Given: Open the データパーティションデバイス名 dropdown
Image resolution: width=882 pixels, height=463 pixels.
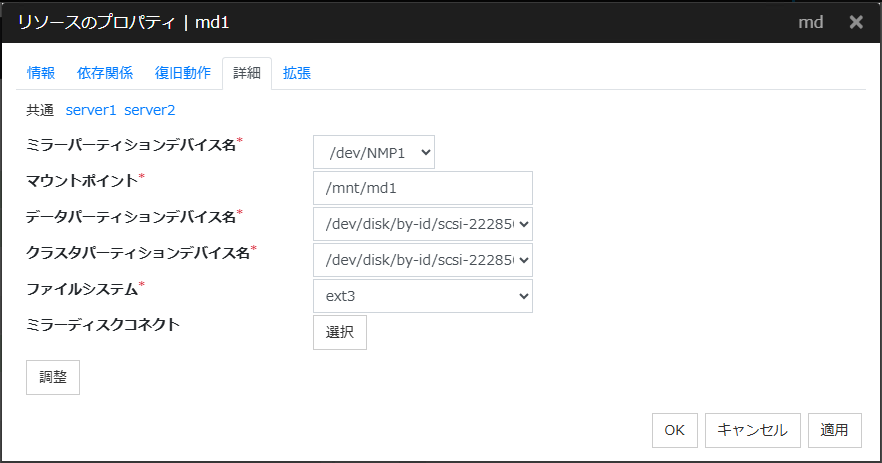Looking at the screenshot, I should click(x=422, y=224).
